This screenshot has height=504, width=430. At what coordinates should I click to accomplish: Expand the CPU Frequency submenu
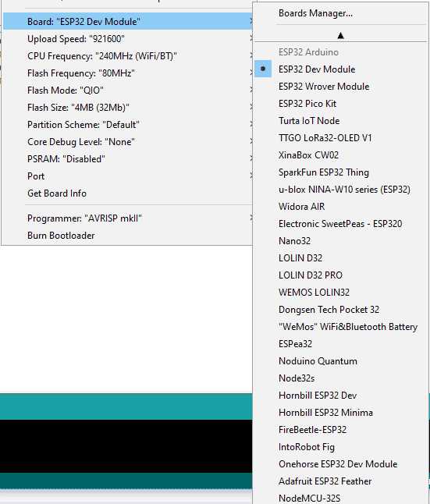tap(128, 56)
